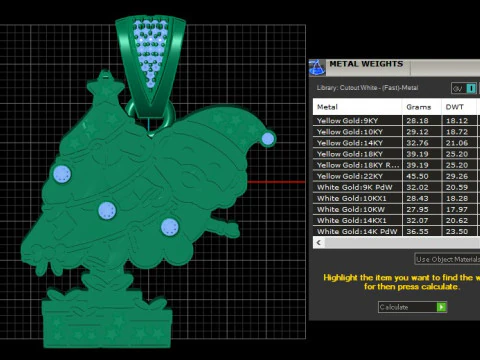The height and width of the screenshot is (360, 480).
Task: Sort by the Metal column header
Action: point(357,107)
